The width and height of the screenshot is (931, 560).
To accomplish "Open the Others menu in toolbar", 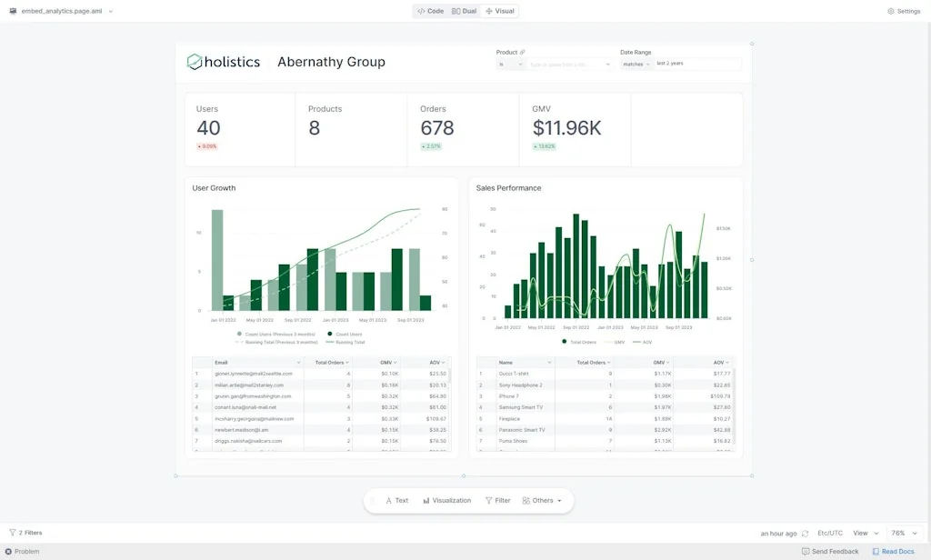I will point(540,500).
